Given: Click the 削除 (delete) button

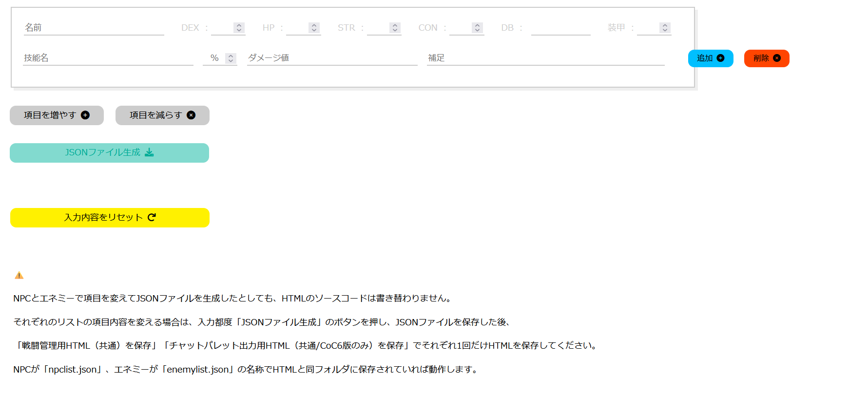Looking at the screenshot, I should [x=766, y=58].
